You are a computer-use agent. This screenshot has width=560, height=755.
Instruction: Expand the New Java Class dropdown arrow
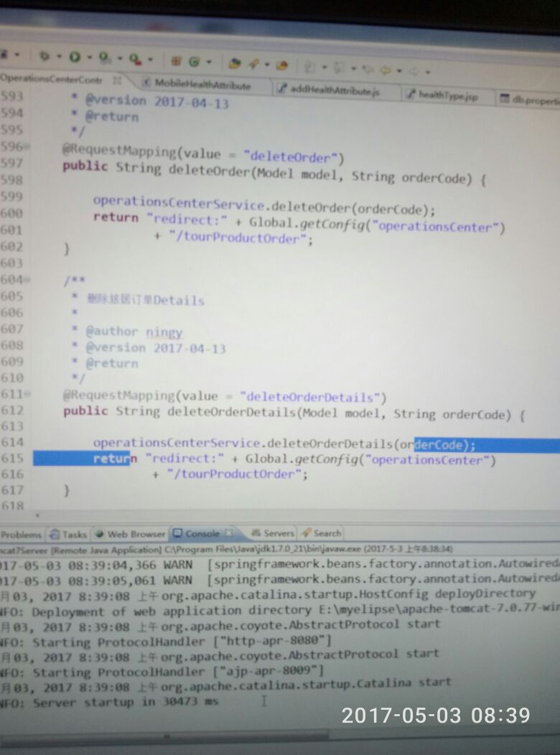[x=207, y=62]
